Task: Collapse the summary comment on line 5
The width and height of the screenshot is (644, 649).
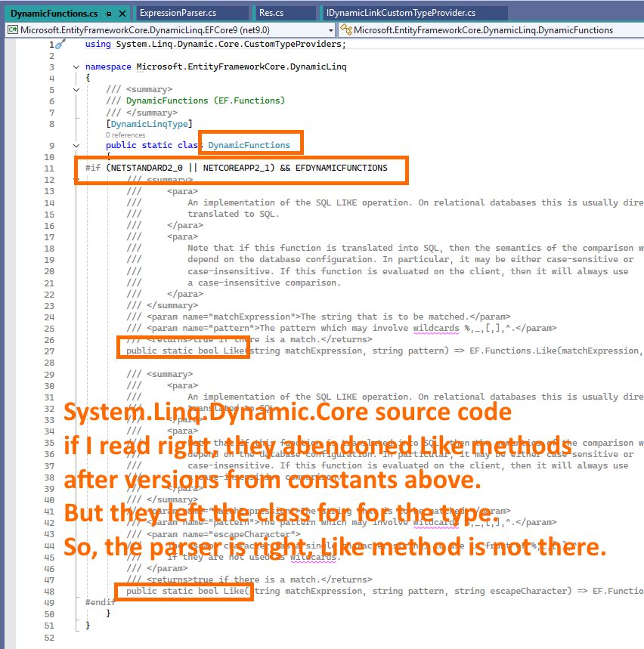Action: 77,90
